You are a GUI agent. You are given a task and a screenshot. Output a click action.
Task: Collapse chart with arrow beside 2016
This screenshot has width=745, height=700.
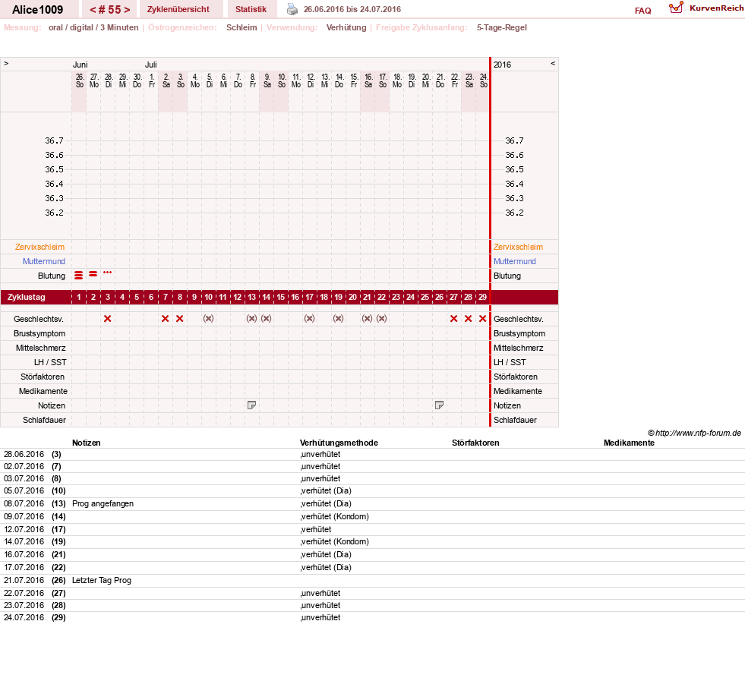pos(553,64)
